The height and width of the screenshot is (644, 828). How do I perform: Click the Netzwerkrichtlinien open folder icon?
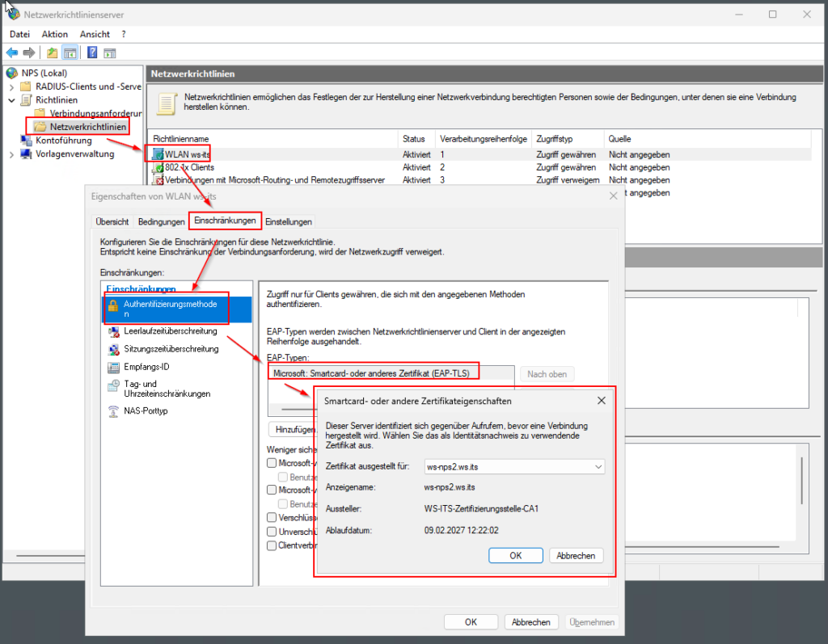click(x=40, y=127)
